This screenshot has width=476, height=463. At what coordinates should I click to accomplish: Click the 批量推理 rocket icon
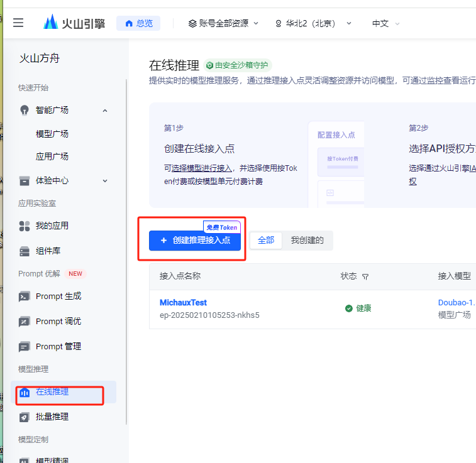(25, 417)
